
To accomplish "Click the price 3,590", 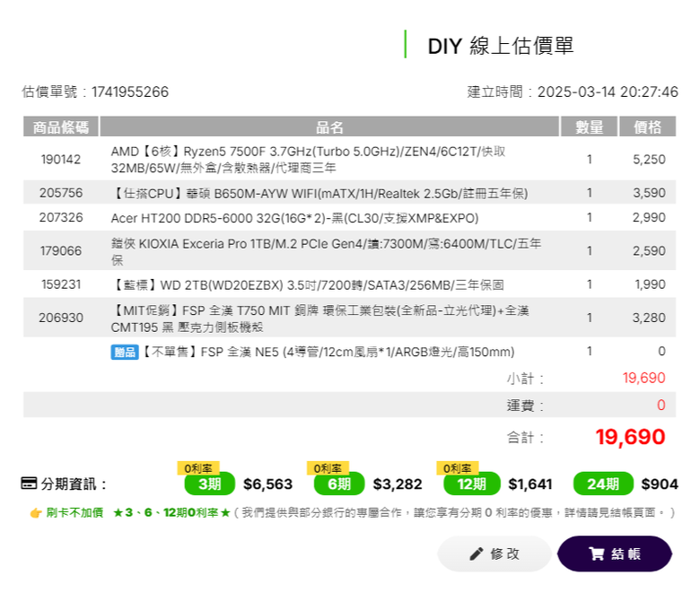I will (x=649, y=193).
